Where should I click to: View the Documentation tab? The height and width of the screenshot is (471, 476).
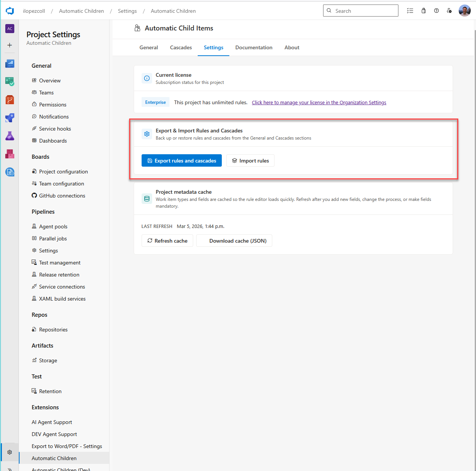tap(254, 47)
